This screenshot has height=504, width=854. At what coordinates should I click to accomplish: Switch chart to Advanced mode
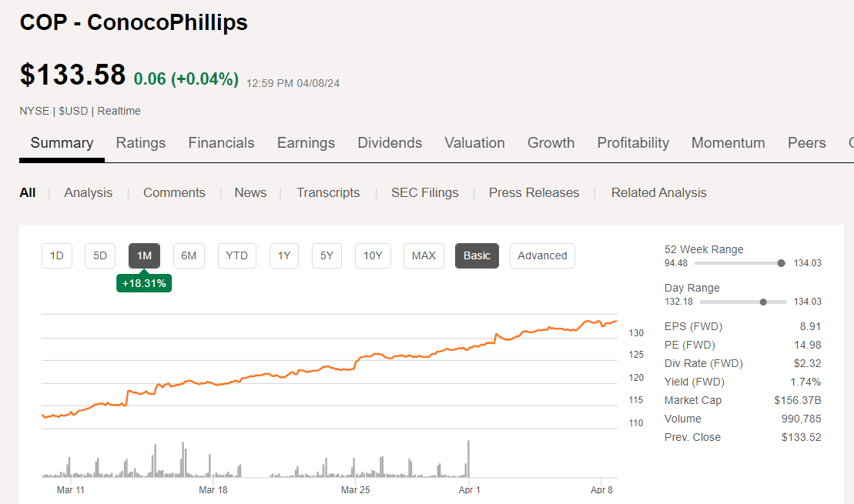[x=542, y=255]
